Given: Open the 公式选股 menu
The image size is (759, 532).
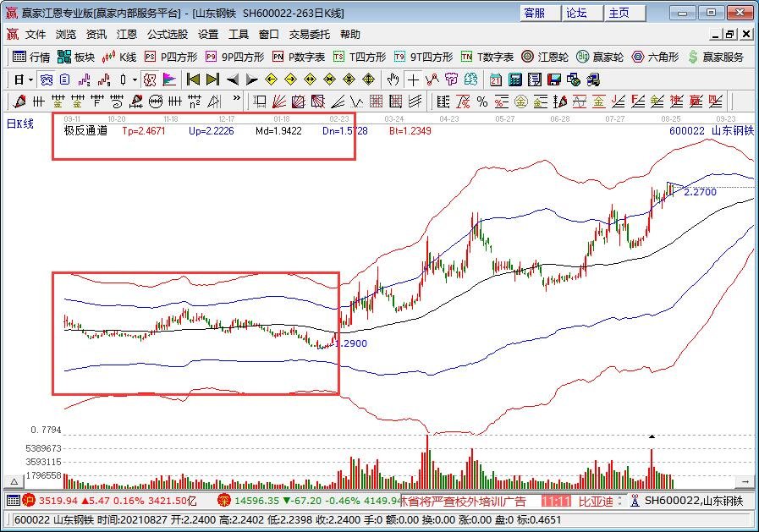Looking at the screenshot, I should click(x=168, y=35).
